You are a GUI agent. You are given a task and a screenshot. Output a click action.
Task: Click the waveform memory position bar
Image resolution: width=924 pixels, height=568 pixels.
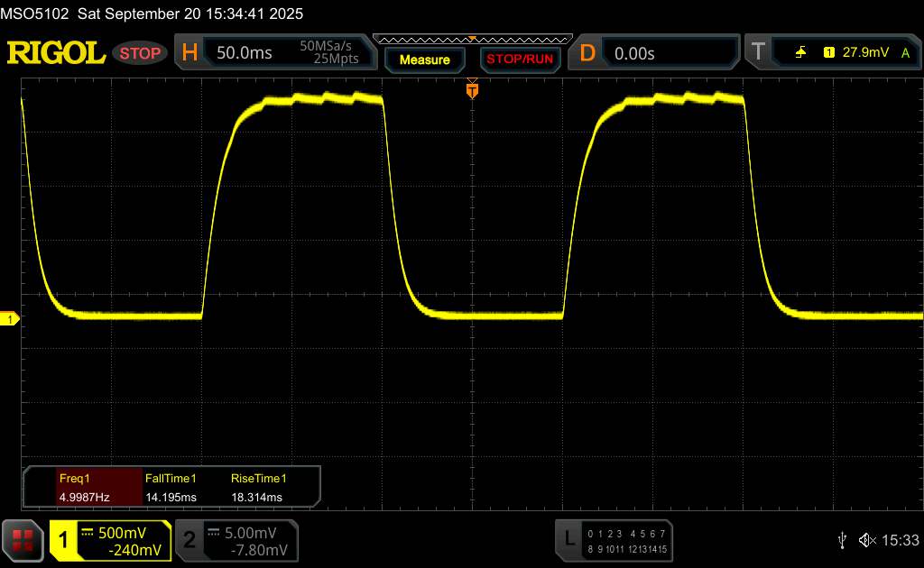(x=472, y=39)
